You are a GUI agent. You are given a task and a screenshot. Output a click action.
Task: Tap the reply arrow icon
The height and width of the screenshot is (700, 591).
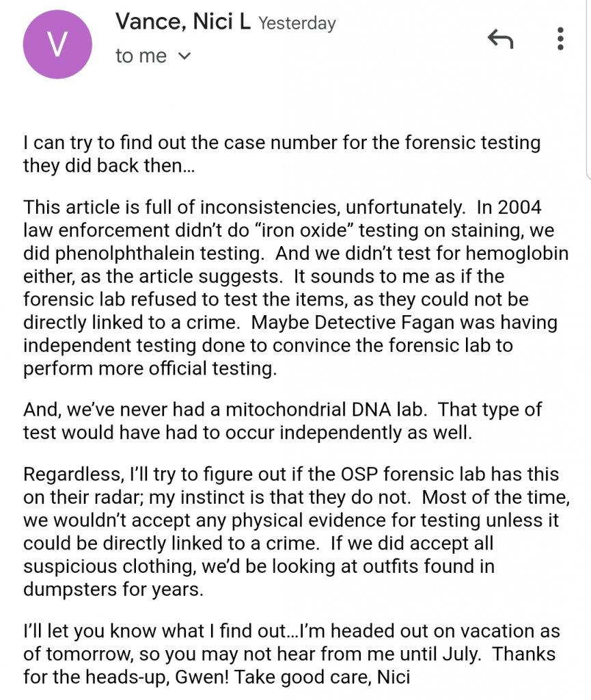pos(500,39)
